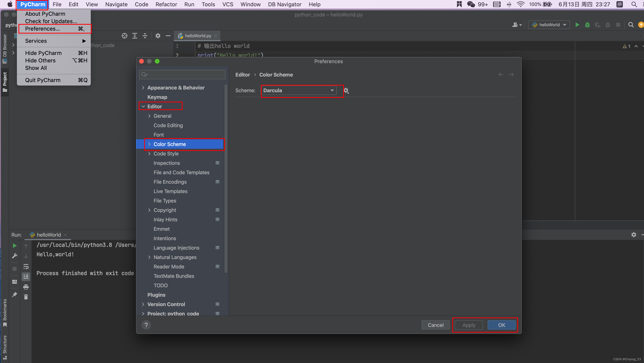Viewport: 644px width, 363px height.
Task: Click the back arrow in Preferences header
Action: (501, 75)
